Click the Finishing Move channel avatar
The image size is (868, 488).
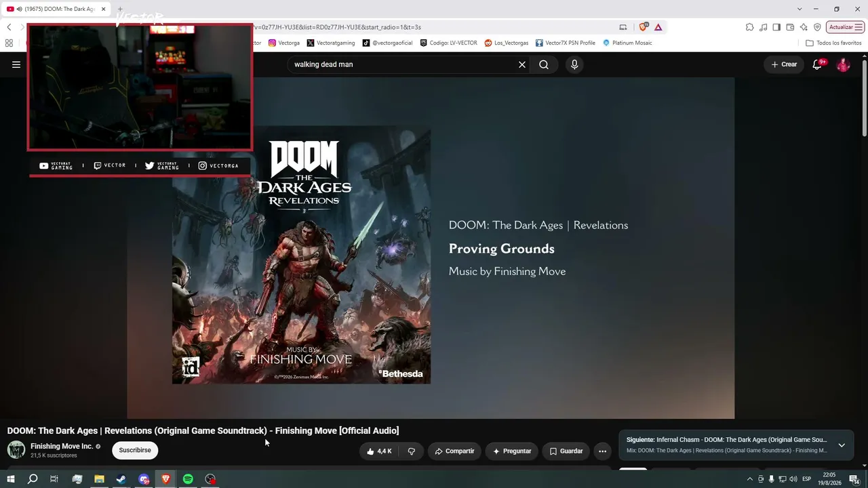click(x=16, y=449)
